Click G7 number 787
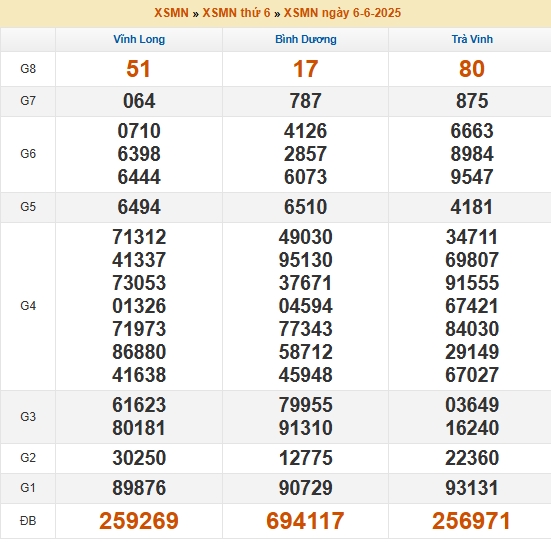 pos(305,101)
